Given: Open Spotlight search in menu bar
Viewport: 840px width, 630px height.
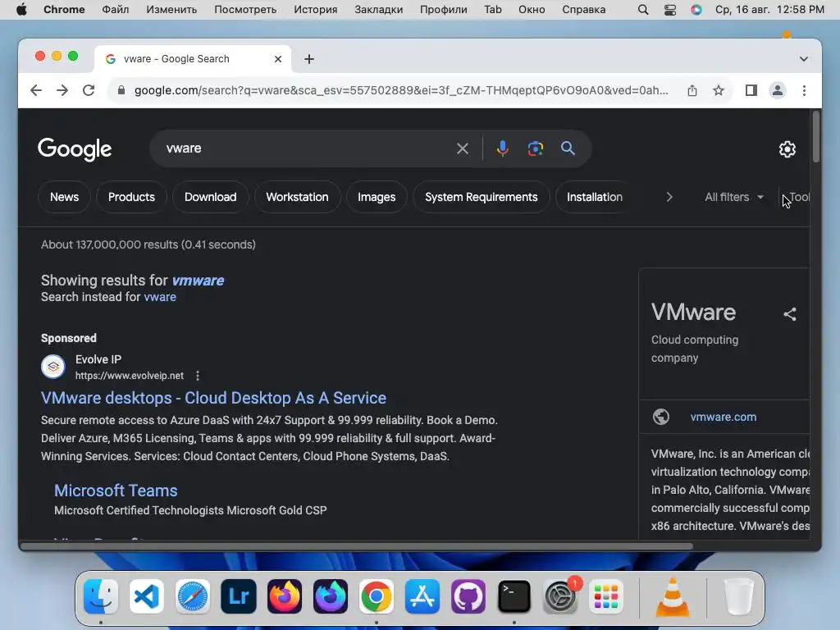Looking at the screenshot, I should [x=643, y=10].
